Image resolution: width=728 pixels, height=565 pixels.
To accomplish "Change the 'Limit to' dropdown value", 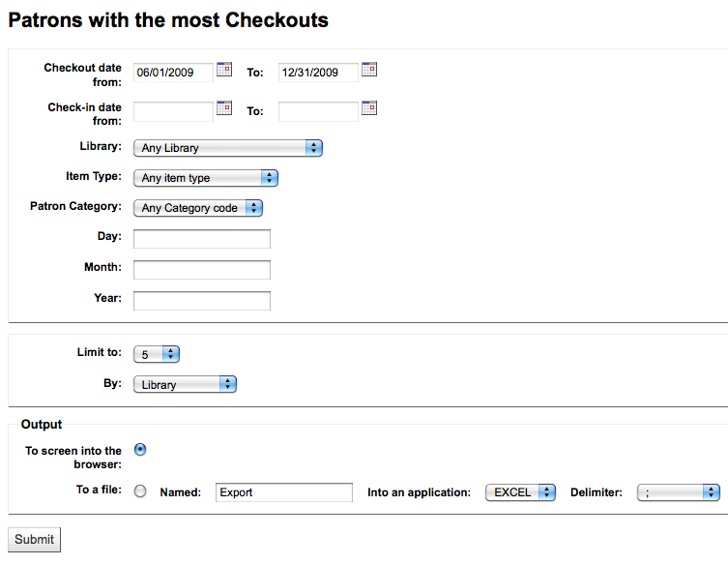I will (x=156, y=354).
